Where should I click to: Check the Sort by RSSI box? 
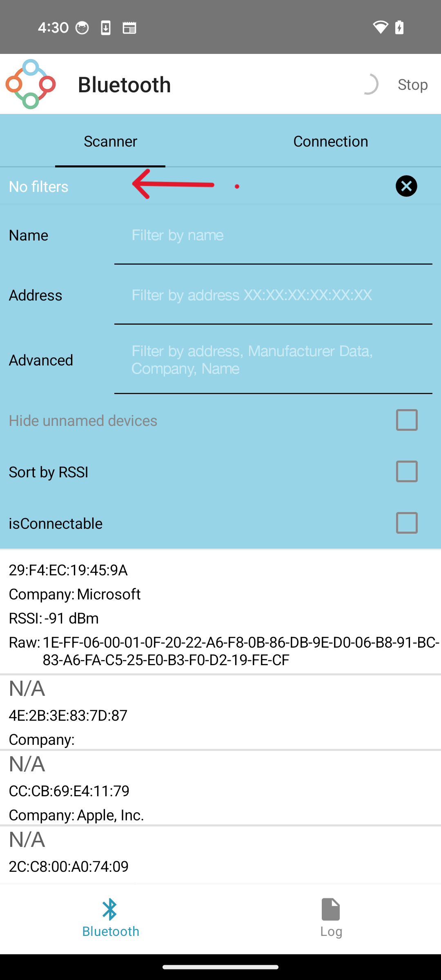[x=407, y=472]
